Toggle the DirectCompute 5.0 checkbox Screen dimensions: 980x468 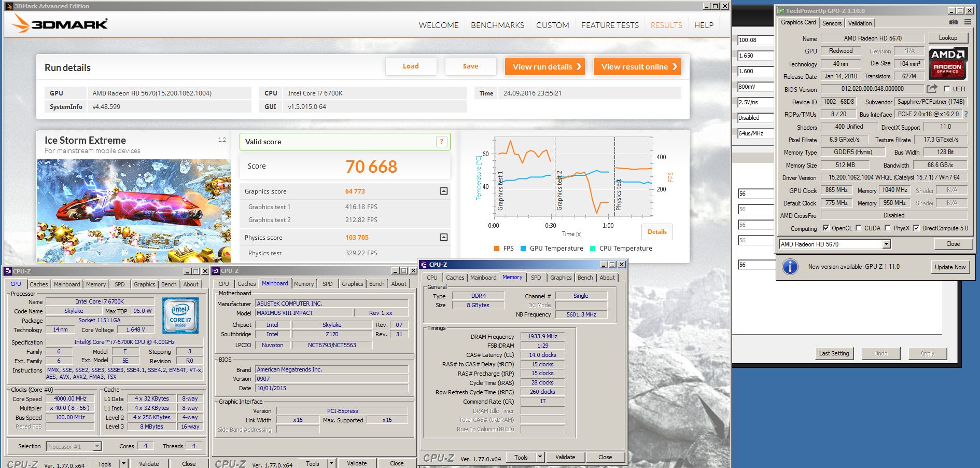tap(916, 228)
